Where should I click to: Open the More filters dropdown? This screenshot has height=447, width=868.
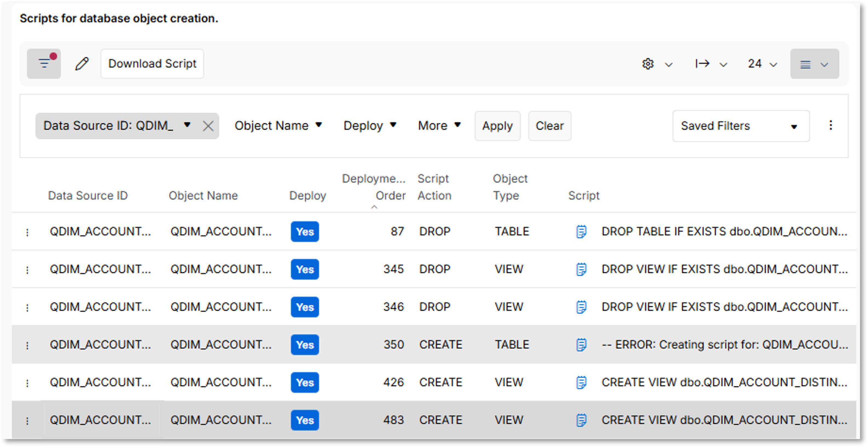pos(439,125)
